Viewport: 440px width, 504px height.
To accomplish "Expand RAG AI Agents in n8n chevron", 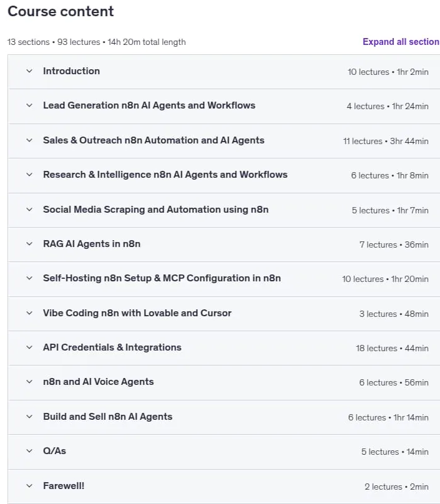I will [x=29, y=244].
